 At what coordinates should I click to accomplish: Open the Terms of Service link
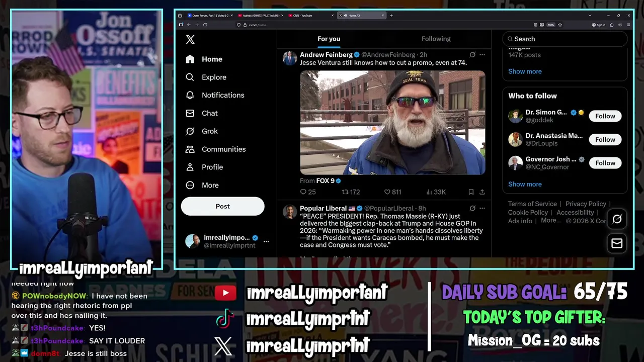coord(532,204)
